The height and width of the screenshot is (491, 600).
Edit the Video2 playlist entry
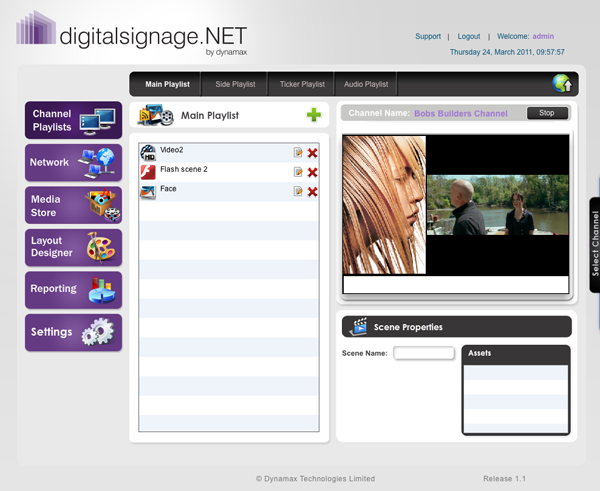pyautogui.click(x=298, y=152)
